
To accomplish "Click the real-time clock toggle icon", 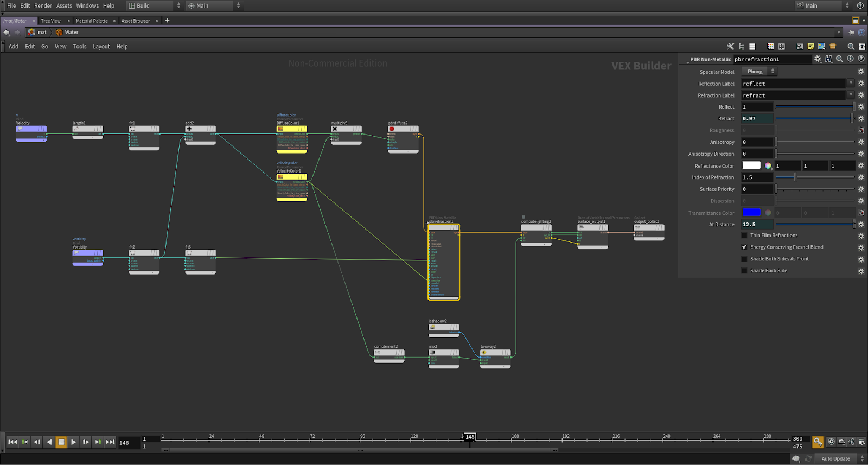I will pos(831,442).
